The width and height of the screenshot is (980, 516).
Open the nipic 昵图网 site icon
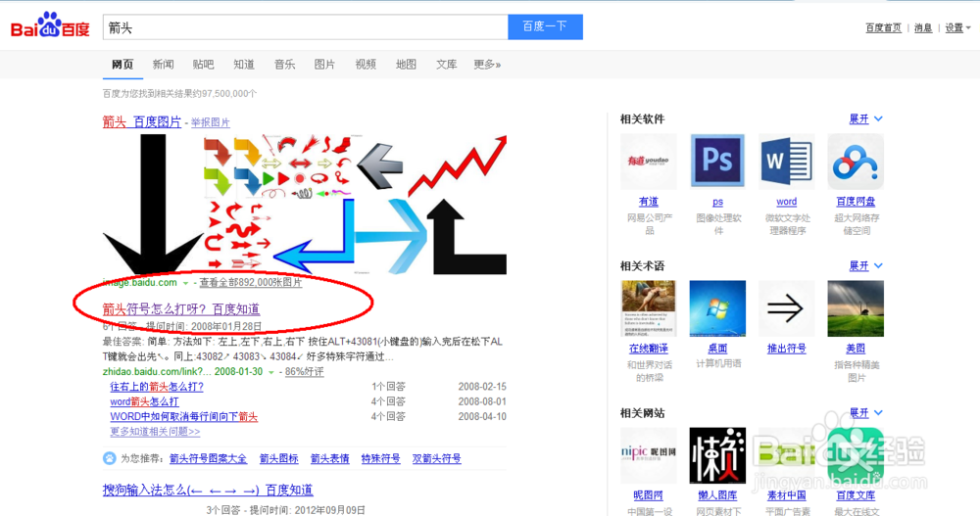(648, 455)
